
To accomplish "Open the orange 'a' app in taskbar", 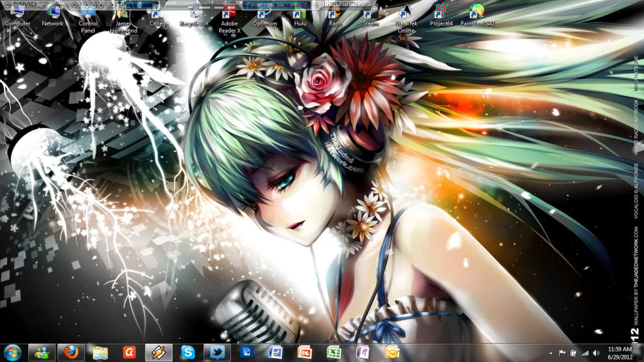I will coord(130,353).
